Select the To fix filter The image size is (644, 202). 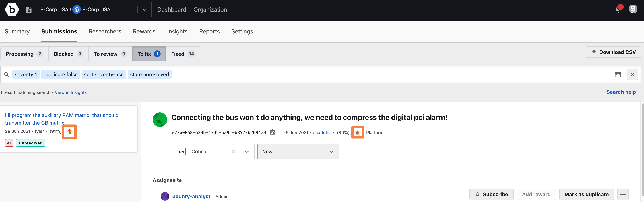point(149,54)
